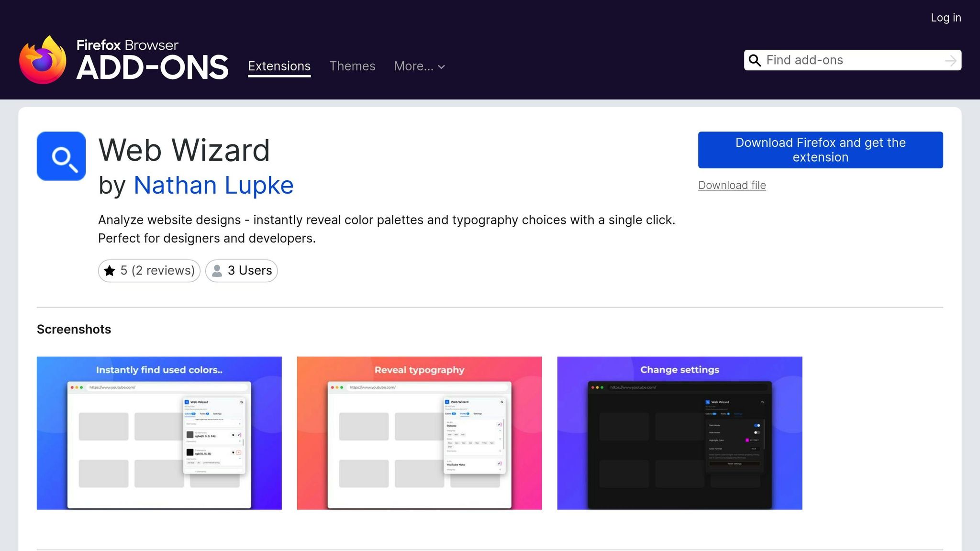Click the magenta Highlight Color swatch
Image resolution: width=980 pixels, height=551 pixels.
point(747,440)
